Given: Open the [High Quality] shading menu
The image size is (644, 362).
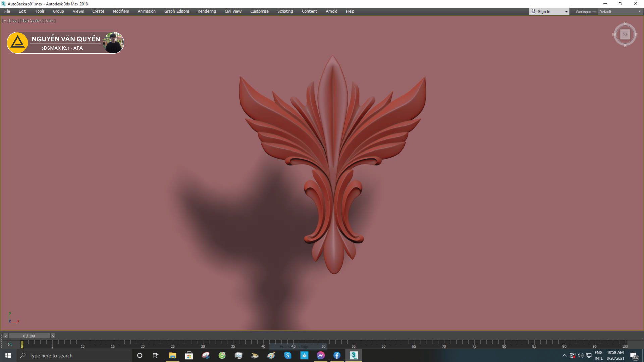Looking at the screenshot, I should click(x=32, y=21).
